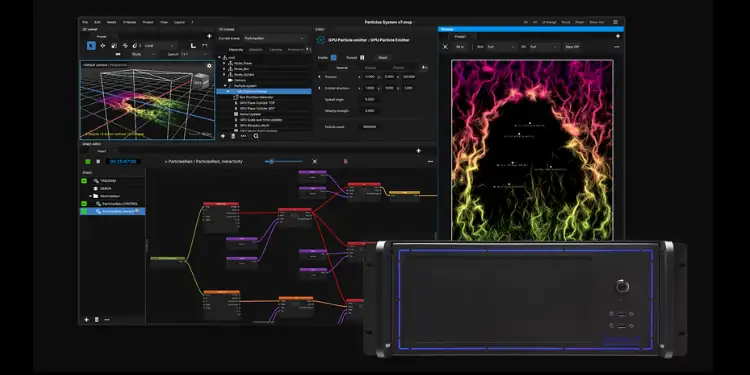Screen dimensions: 750x375
Task: Open the File menu
Action: click(x=85, y=22)
